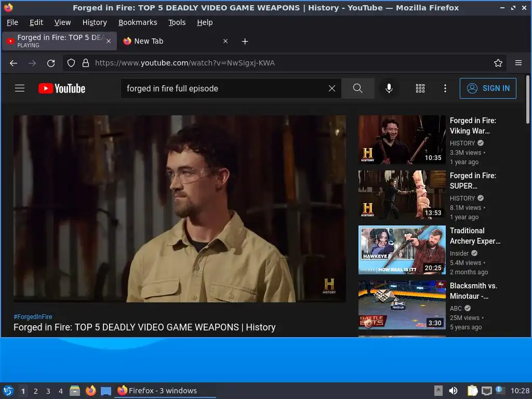Screen dimensions: 532x399
Task: Open the clipboard tray icon
Action: click(x=472, y=391)
